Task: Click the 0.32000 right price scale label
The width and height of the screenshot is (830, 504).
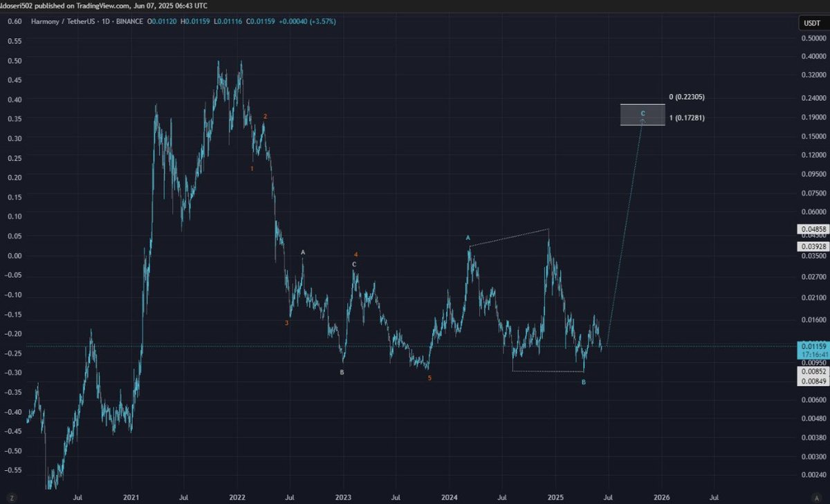Action: coord(813,75)
